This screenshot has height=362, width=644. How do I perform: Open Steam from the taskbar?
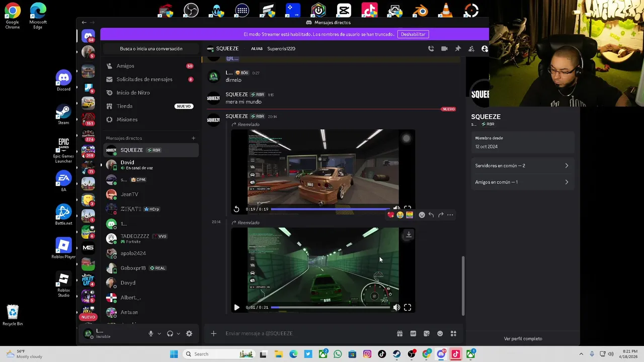(396, 354)
